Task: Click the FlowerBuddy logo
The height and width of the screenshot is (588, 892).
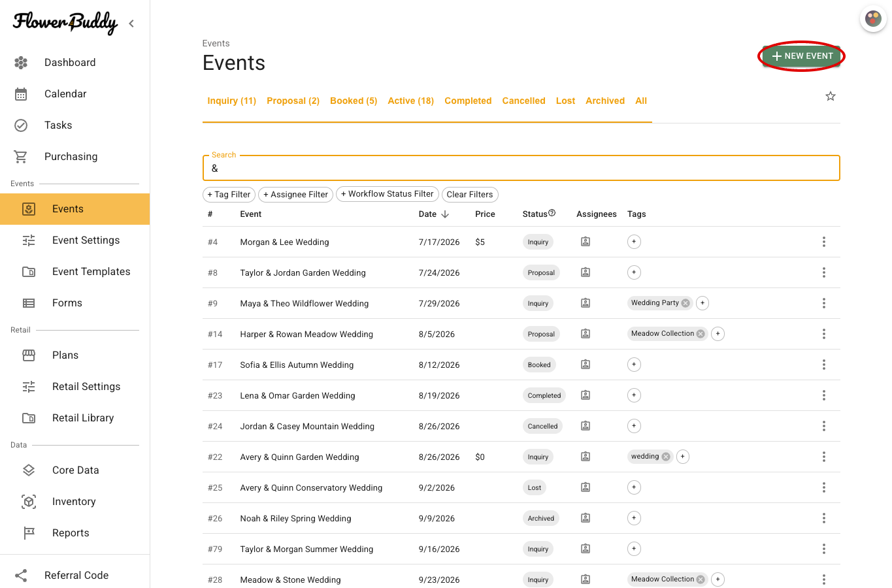Action: 65,22
